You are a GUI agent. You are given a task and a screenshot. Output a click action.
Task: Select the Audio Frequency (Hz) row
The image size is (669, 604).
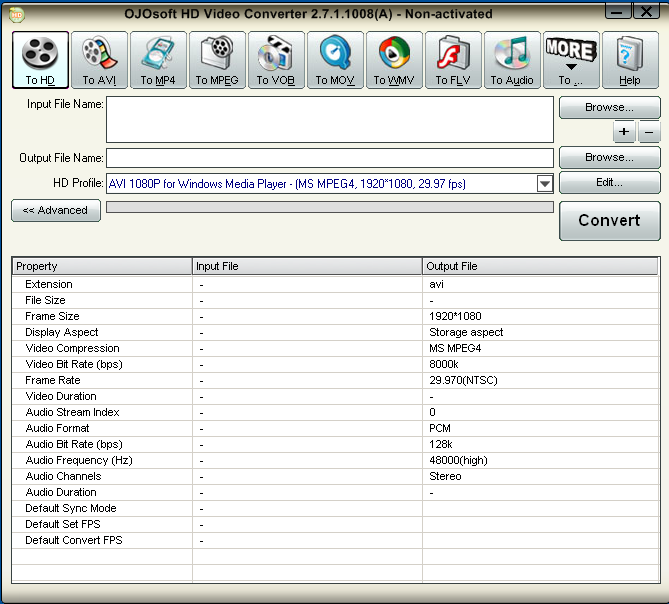pos(335,460)
